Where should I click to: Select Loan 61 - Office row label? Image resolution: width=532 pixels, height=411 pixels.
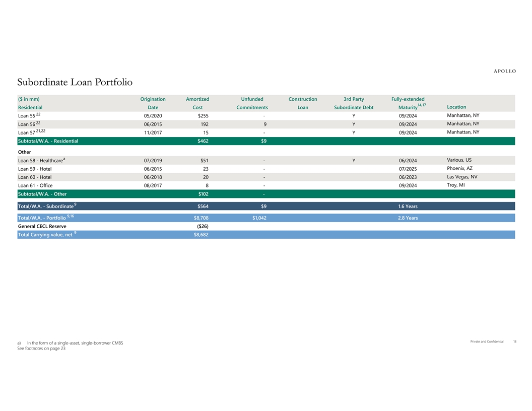click(x=35, y=185)
